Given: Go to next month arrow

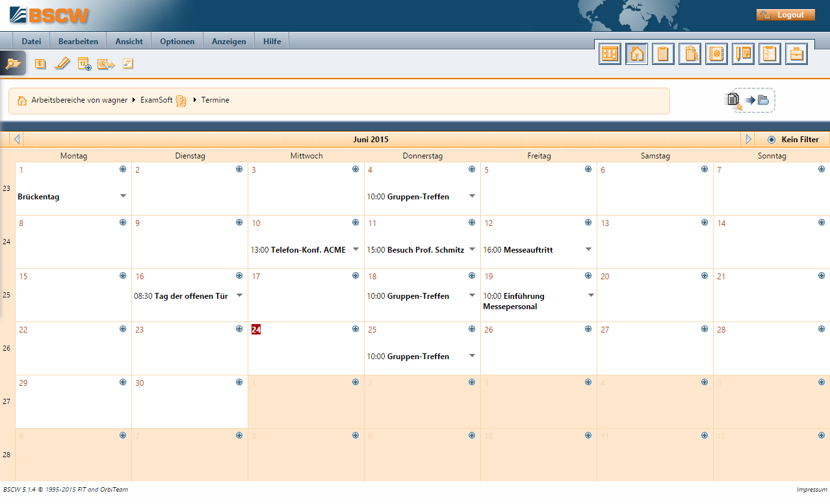Looking at the screenshot, I should point(748,139).
